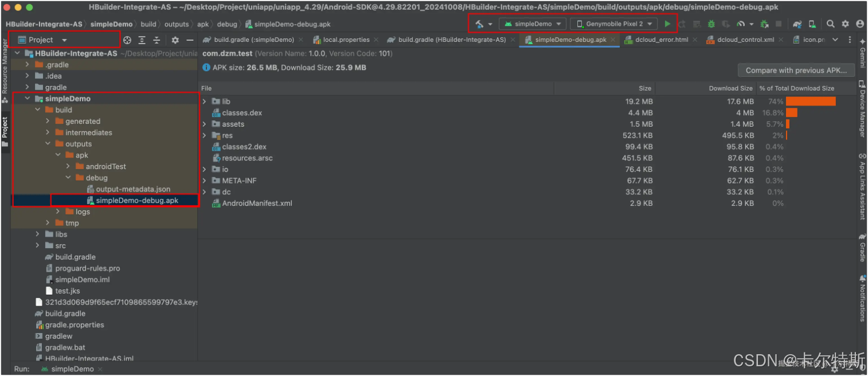Switch to the local.properties tab

tap(346, 40)
